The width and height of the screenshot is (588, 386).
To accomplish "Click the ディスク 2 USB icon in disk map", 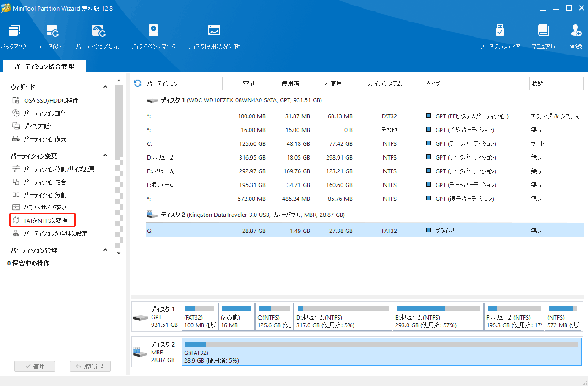I will tap(140, 352).
